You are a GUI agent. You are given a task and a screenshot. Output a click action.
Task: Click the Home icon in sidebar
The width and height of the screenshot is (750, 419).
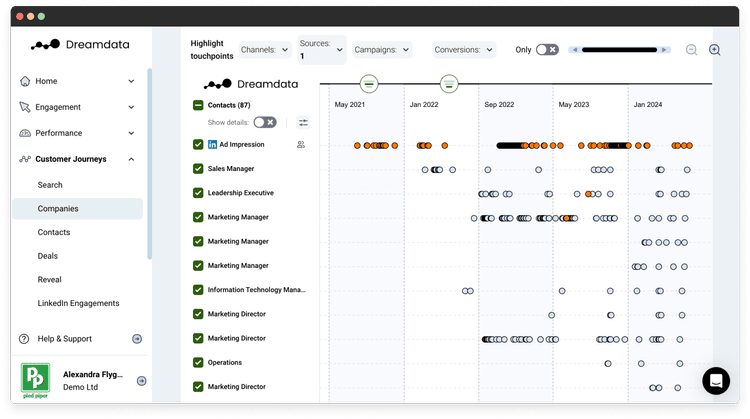(25, 81)
